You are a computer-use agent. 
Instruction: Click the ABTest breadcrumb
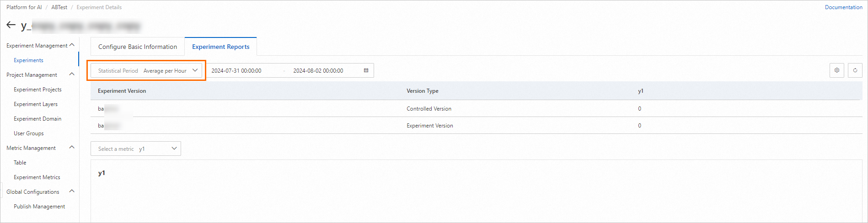pyautogui.click(x=59, y=7)
